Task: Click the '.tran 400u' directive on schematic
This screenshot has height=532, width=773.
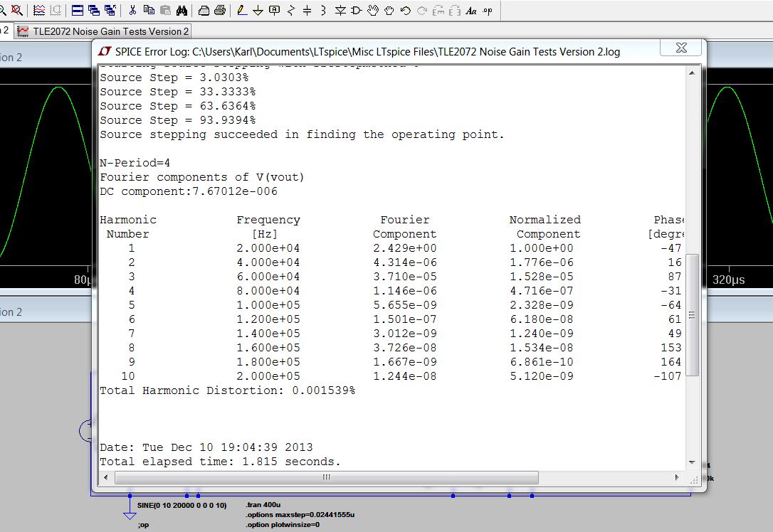Action: coord(263,505)
